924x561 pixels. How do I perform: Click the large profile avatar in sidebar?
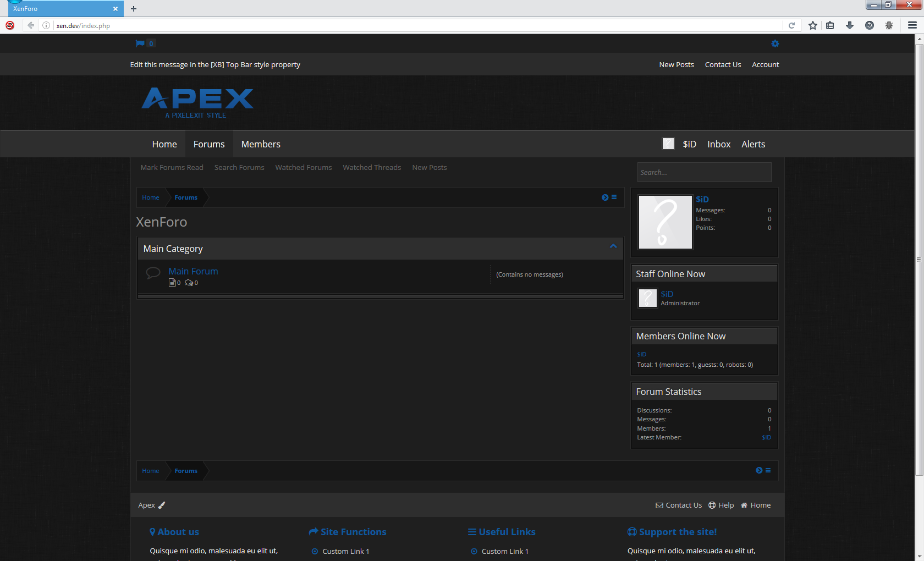[665, 222]
